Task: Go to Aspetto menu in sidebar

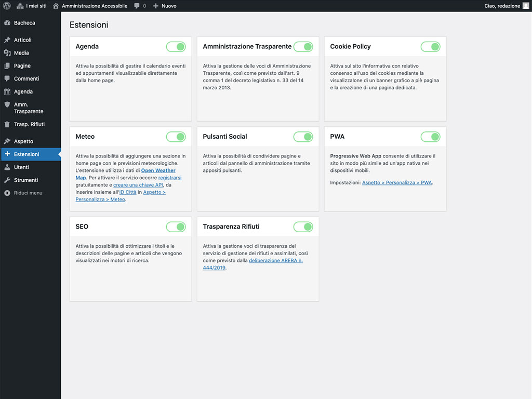Action: (23, 141)
